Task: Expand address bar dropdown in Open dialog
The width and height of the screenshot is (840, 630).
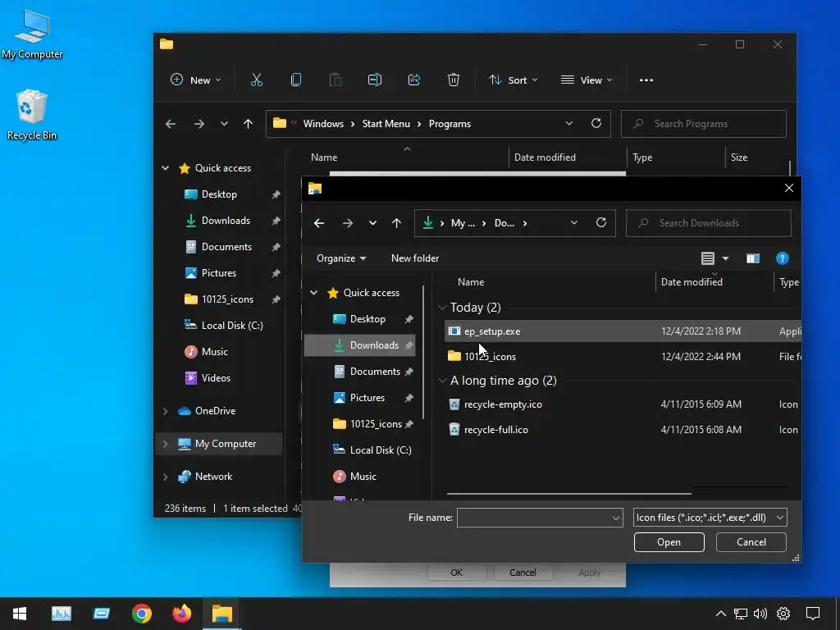Action: [573, 223]
